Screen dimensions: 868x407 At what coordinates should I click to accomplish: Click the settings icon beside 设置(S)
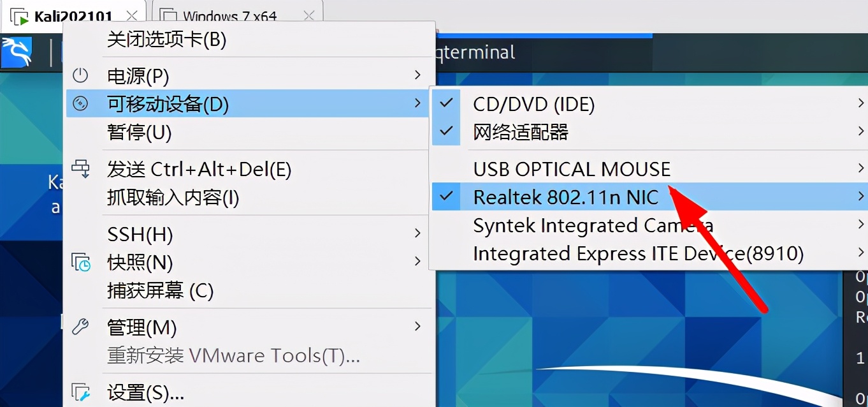tap(81, 391)
